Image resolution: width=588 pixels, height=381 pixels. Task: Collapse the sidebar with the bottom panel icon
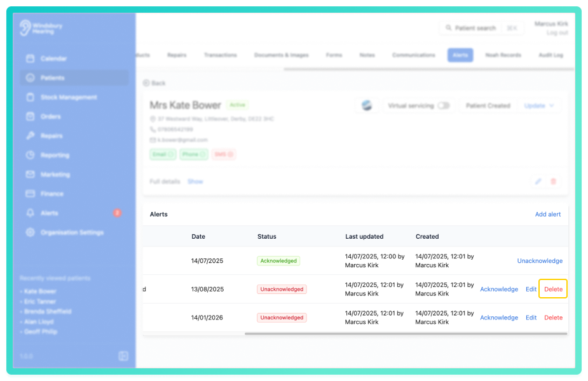tap(123, 356)
